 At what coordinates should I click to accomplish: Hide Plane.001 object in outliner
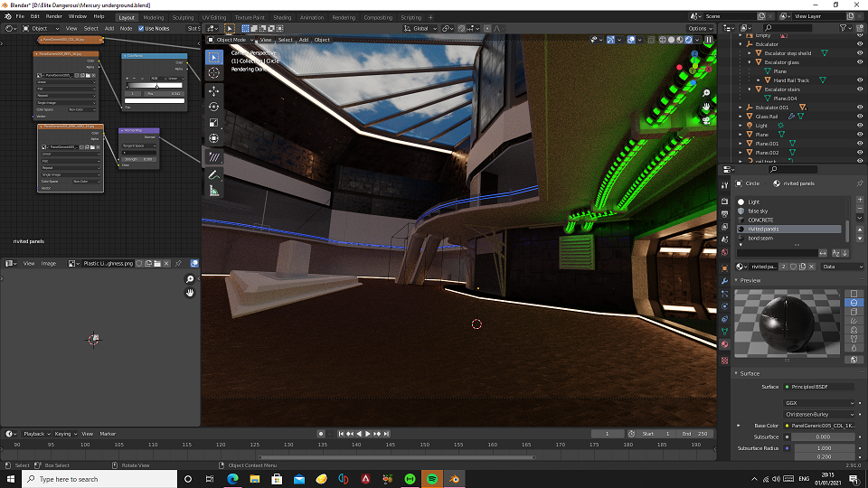coord(860,144)
